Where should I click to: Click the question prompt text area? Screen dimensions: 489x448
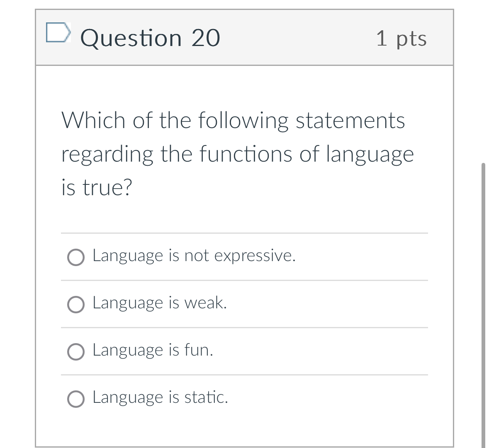[237, 153]
